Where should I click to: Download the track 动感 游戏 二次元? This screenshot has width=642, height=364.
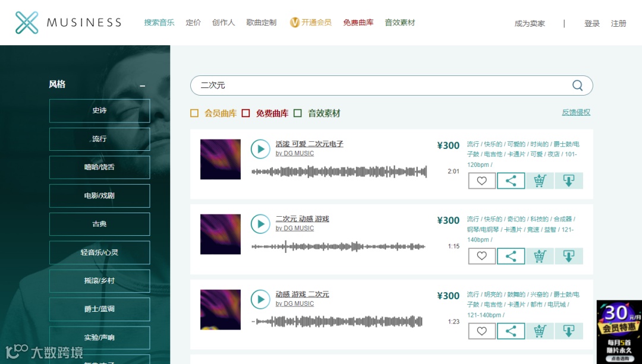(x=569, y=331)
